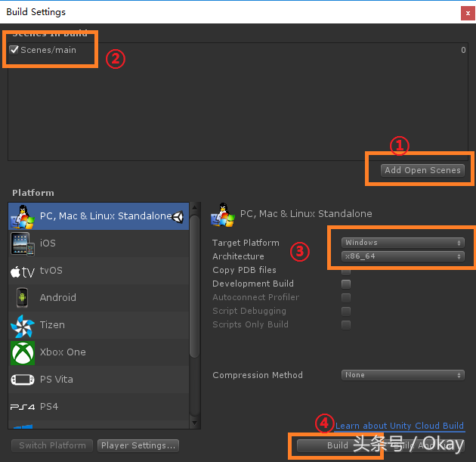Click the Android robot phone icon
This screenshot has height=462, width=476.
click(x=23, y=298)
